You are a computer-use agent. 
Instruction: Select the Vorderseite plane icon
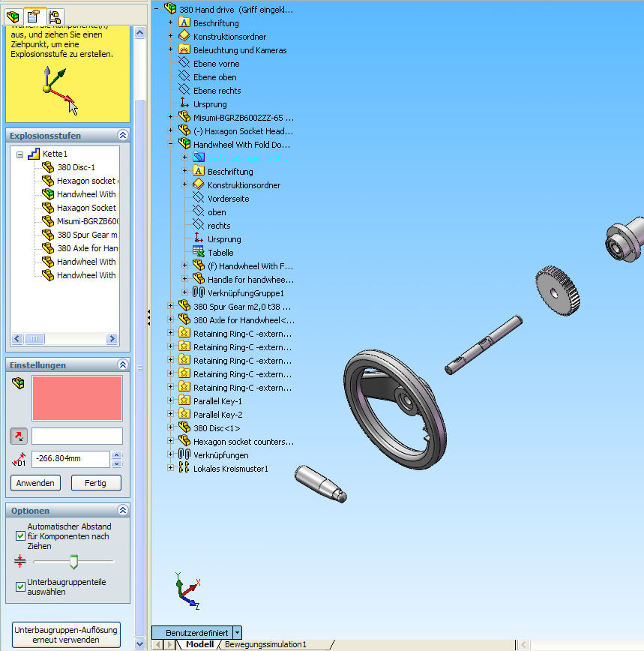[199, 198]
